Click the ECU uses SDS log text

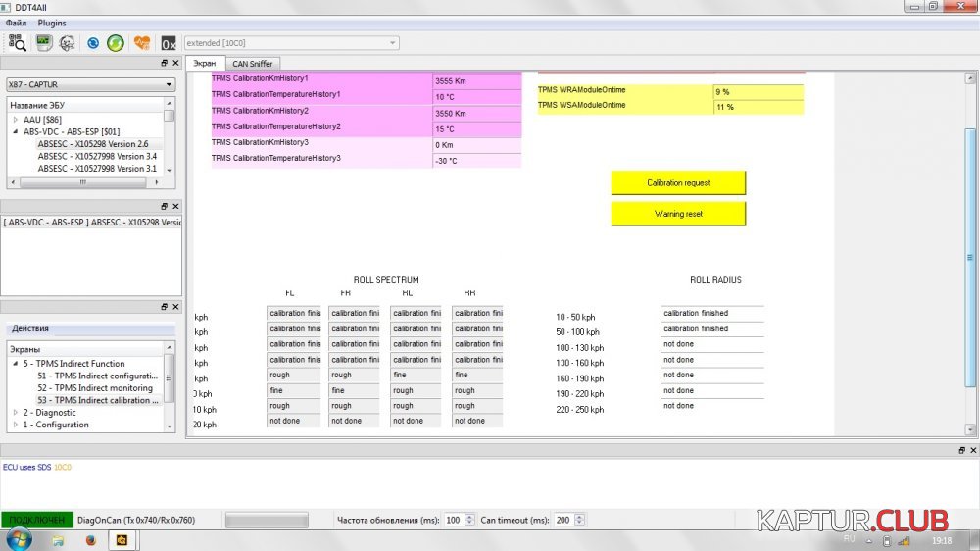(37, 468)
